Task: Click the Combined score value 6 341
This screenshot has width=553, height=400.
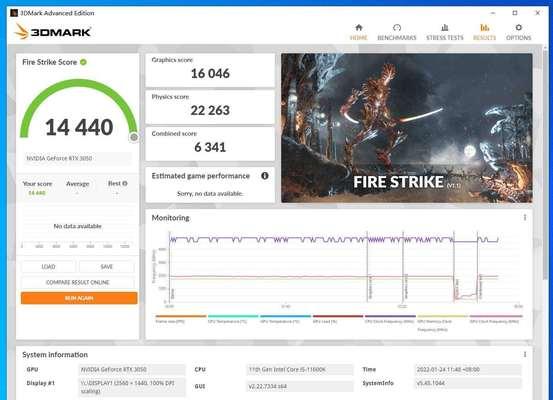Action: 210,147
